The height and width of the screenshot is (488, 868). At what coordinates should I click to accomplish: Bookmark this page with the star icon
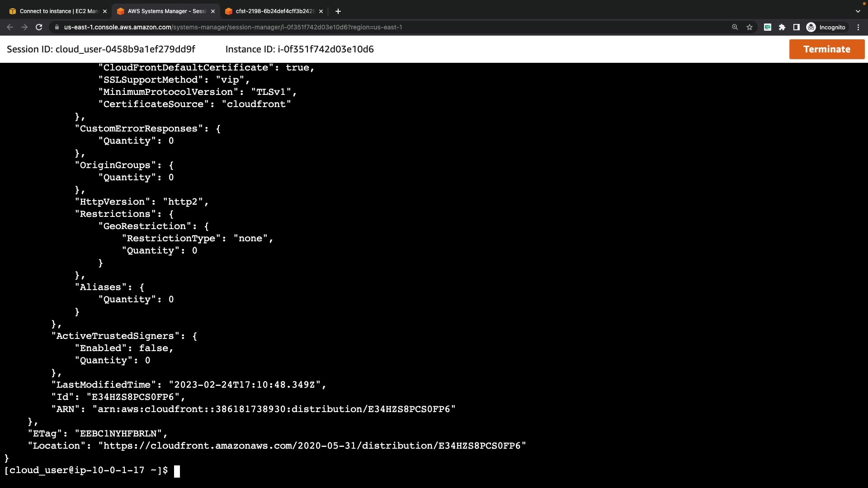[x=750, y=27]
